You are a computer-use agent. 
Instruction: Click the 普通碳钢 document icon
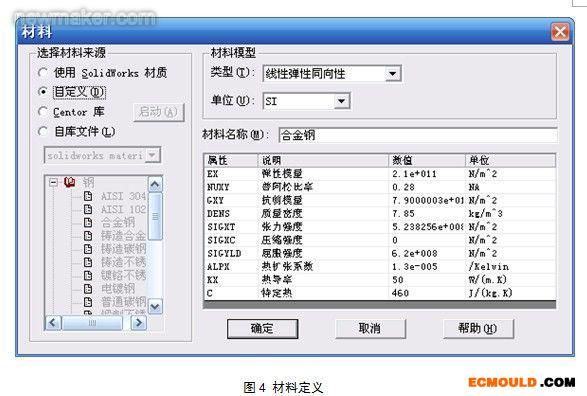[88, 302]
